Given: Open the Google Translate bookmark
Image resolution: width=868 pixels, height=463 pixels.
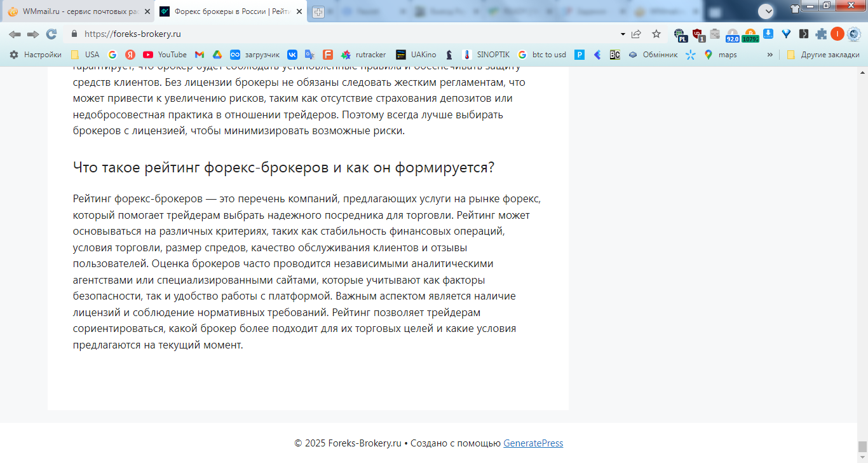Looking at the screenshot, I should 310,55.
